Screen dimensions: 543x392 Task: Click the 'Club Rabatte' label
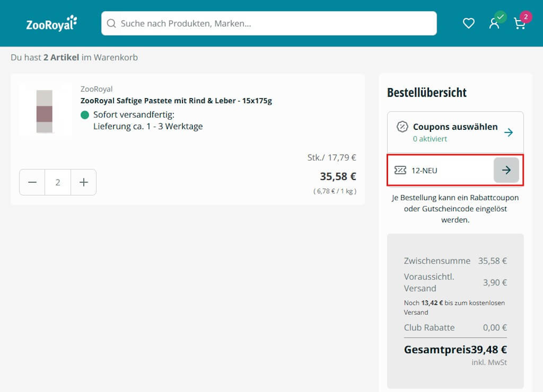[x=429, y=327]
